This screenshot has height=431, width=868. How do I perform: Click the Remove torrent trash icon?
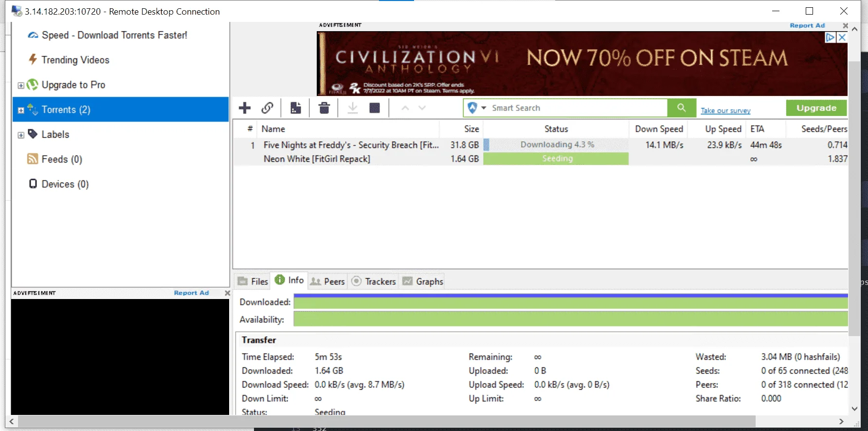pos(324,108)
